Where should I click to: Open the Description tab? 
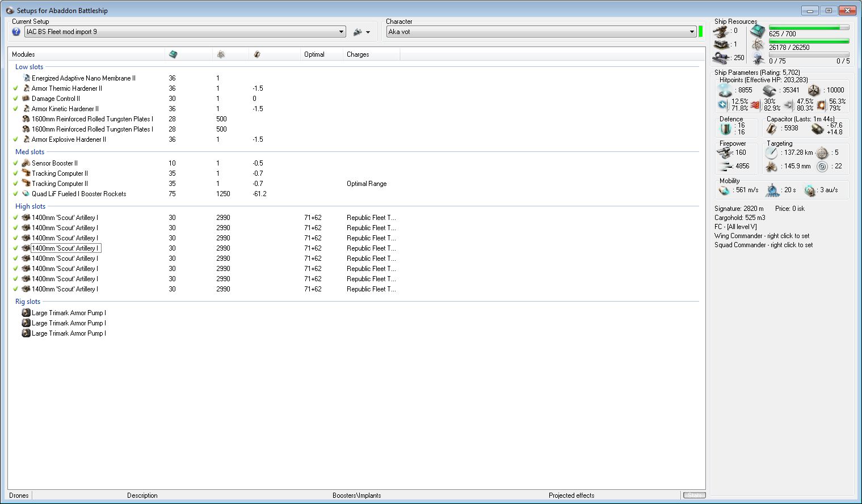pyautogui.click(x=142, y=495)
